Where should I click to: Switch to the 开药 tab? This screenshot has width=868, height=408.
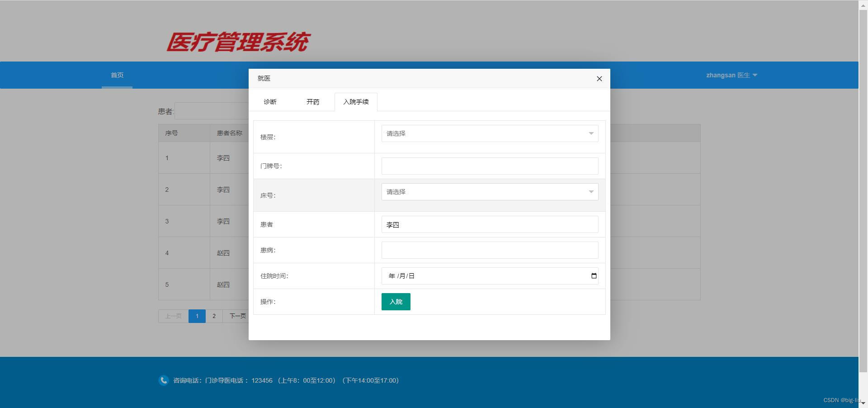point(313,102)
